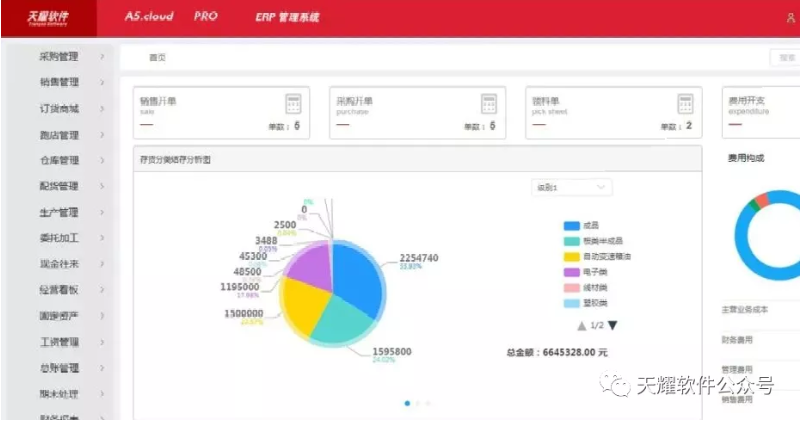This screenshot has height=423, width=802.
Task: Expand the 生产管理 chevron
Action: [102, 212]
